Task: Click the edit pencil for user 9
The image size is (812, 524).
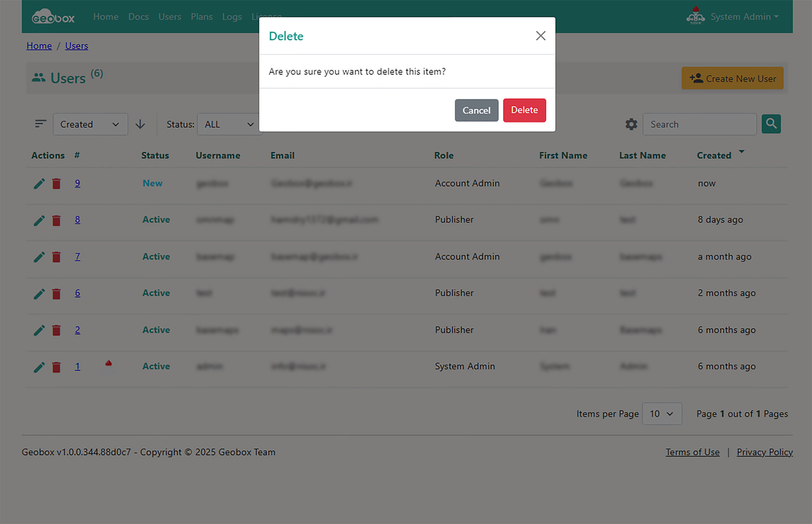Action: tap(39, 184)
